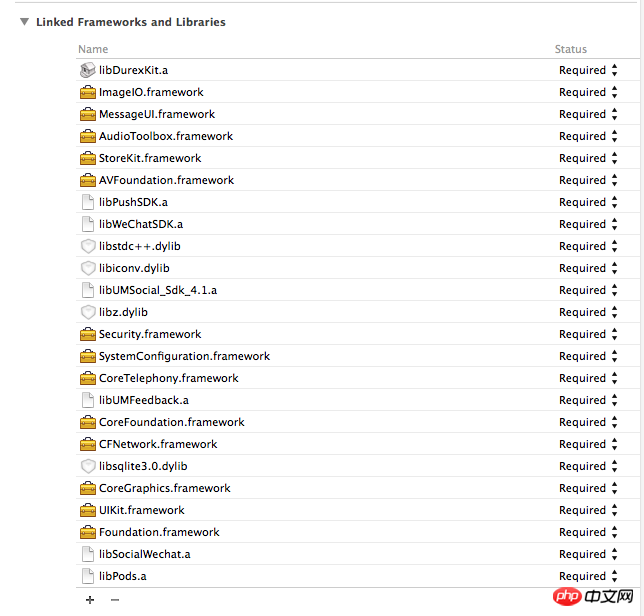
Task: Select the AudioToolbox.framework row text
Action: 166,136
